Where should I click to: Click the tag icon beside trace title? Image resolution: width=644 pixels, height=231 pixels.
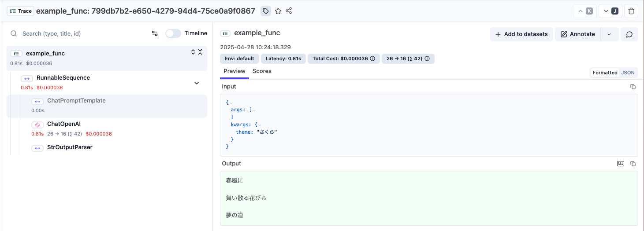point(266,11)
